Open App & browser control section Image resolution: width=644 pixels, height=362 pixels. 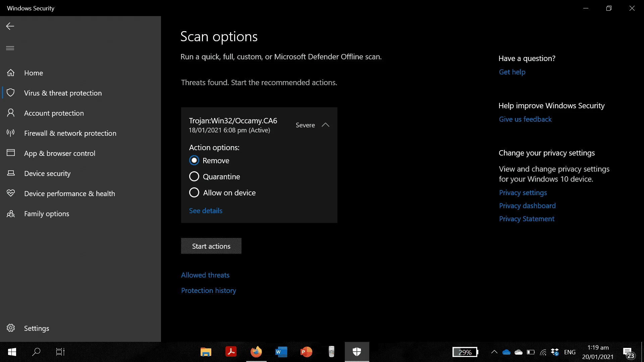80,153
